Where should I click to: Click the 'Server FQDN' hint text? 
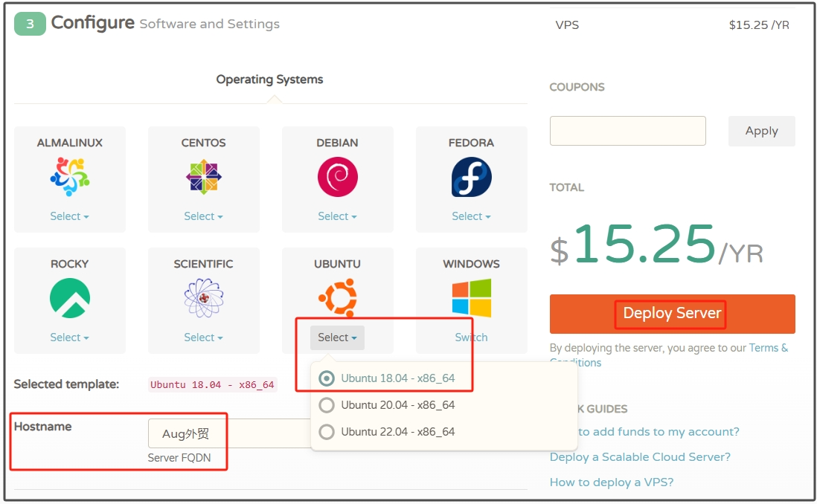pos(179,458)
